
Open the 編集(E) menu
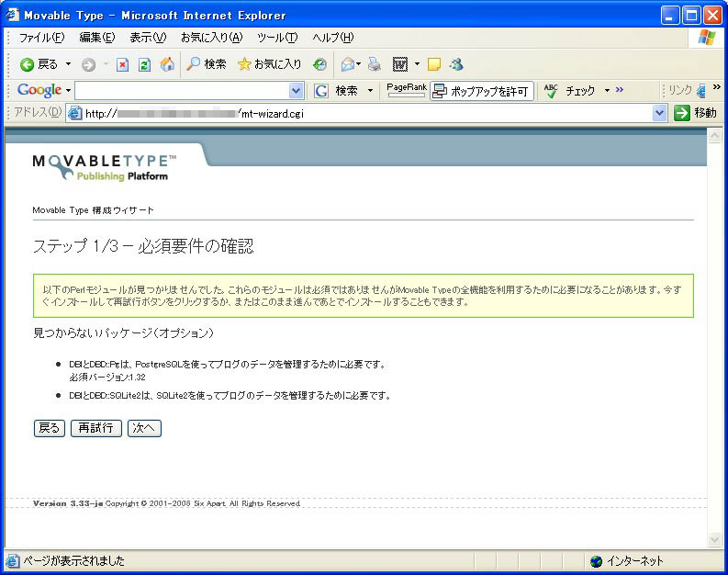click(x=96, y=38)
